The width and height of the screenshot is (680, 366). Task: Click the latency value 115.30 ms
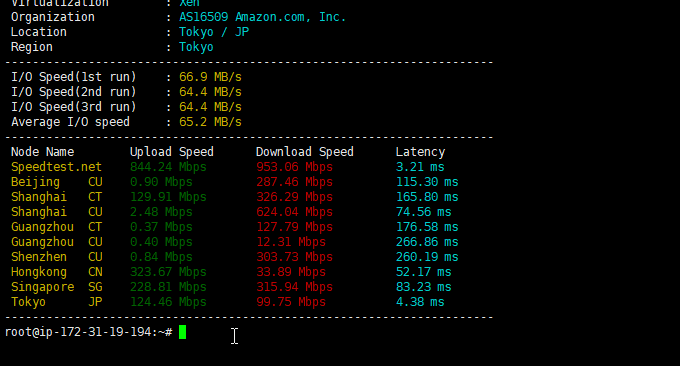pyautogui.click(x=427, y=182)
